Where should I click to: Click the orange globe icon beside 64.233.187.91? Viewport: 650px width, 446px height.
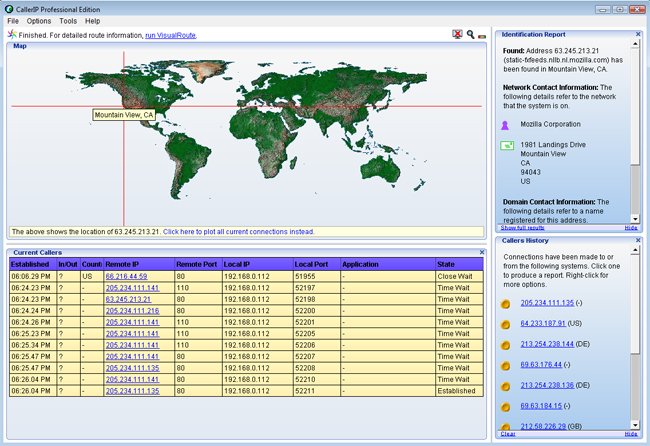(x=506, y=324)
